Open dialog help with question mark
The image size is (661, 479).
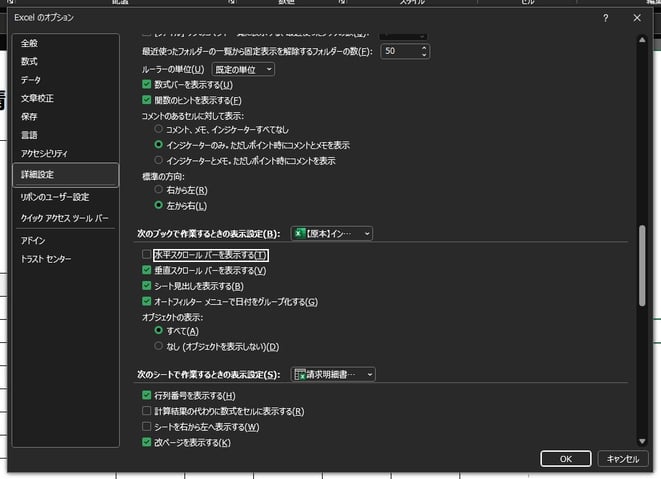tap(605, 18)
